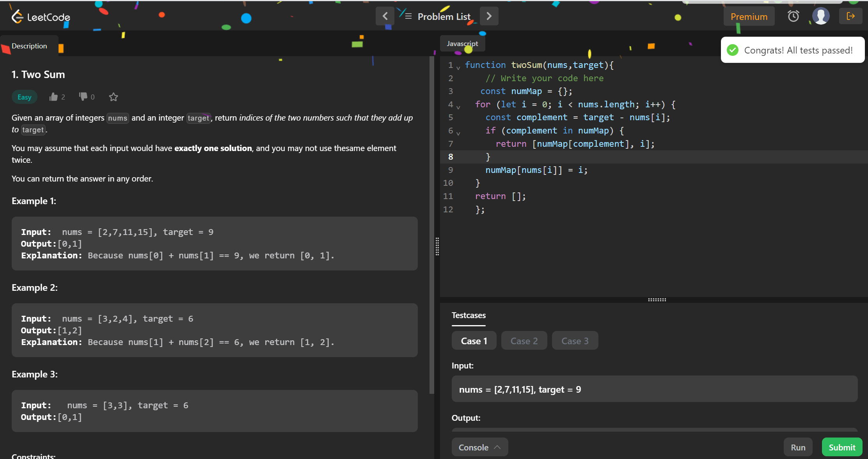
Task: Star the Two Sum problem
Action: (x=113, y=97)
